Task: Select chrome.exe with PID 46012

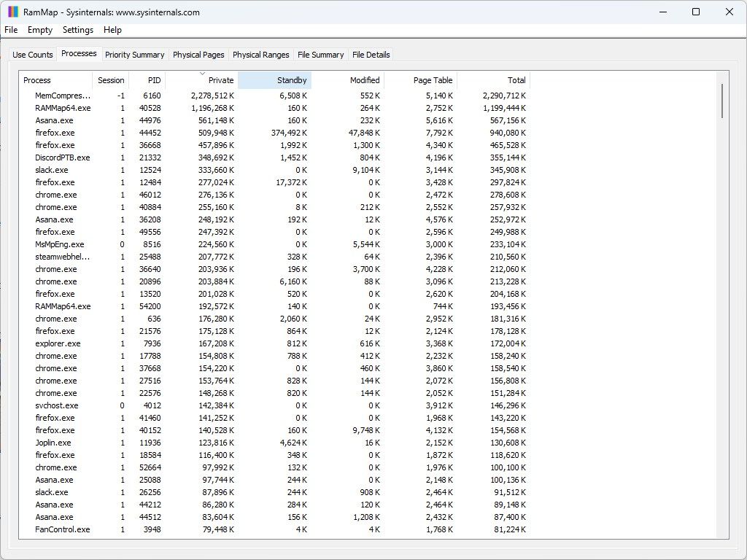Action: pyautogui.click(x=275, y=195)
